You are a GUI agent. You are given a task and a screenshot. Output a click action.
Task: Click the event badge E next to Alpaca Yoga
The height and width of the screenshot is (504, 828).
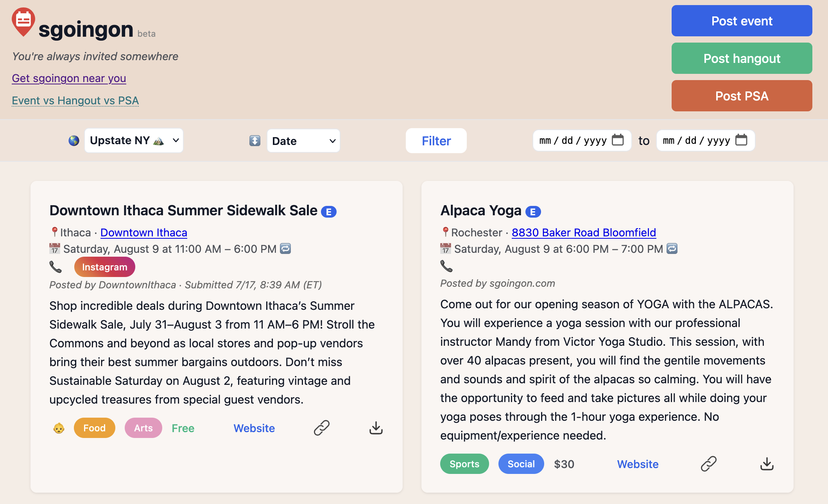coord(533,212)
